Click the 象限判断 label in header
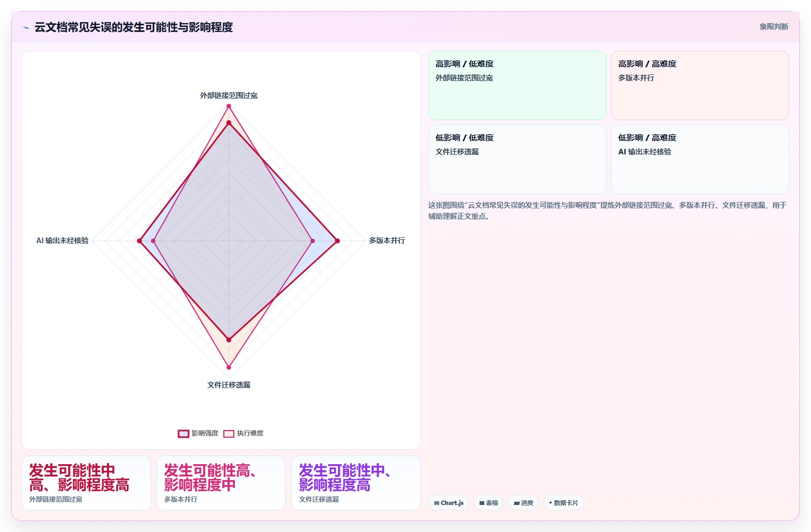The image size is (811, 532). (774, 26)
